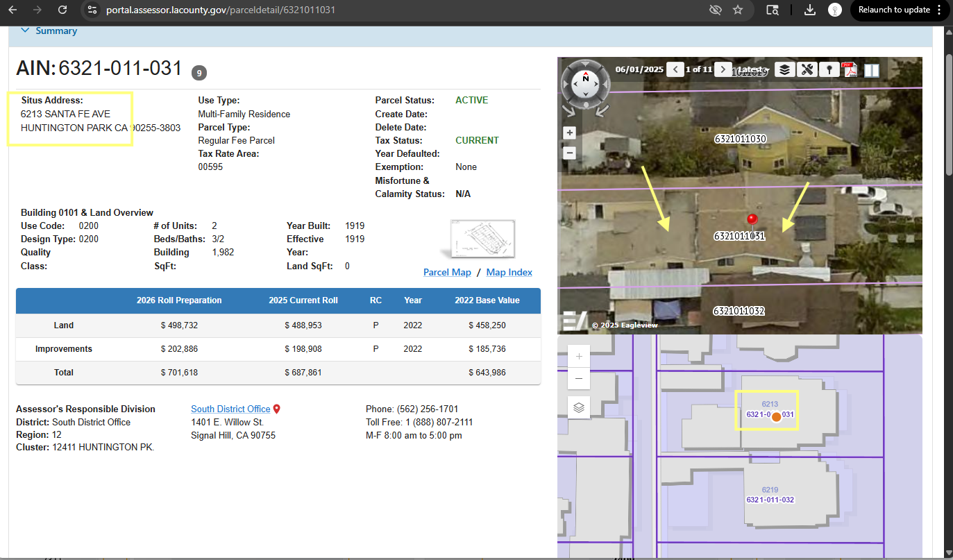Click the compass north indicator

pyautogui.click(x=586, y=78)
